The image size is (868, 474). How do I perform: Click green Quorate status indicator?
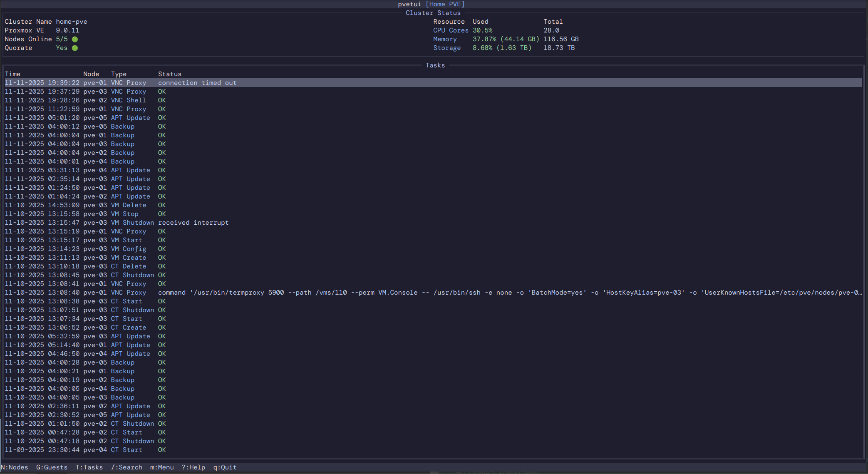[75, 48]
